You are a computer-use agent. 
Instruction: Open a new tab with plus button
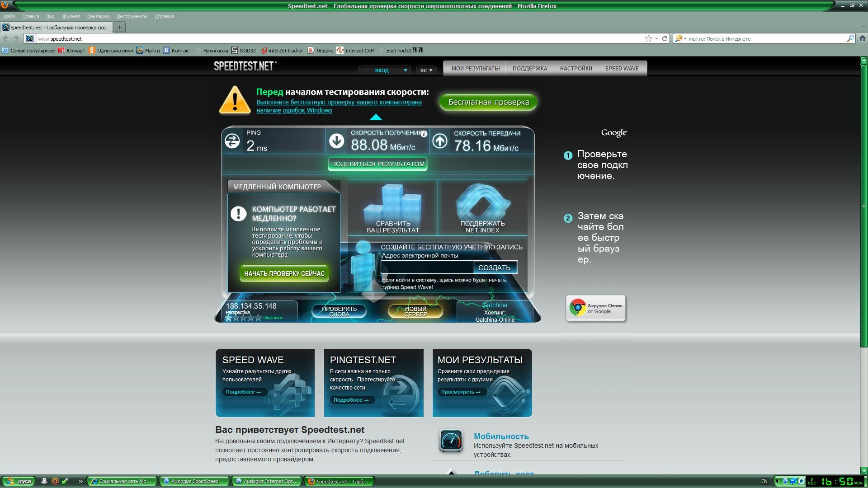(x=119, y=27)
